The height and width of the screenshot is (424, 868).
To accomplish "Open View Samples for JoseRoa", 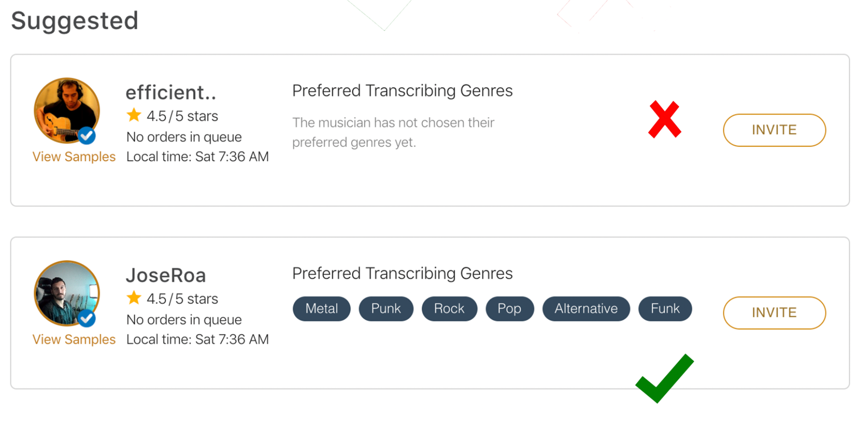I will tap(74, 340).
